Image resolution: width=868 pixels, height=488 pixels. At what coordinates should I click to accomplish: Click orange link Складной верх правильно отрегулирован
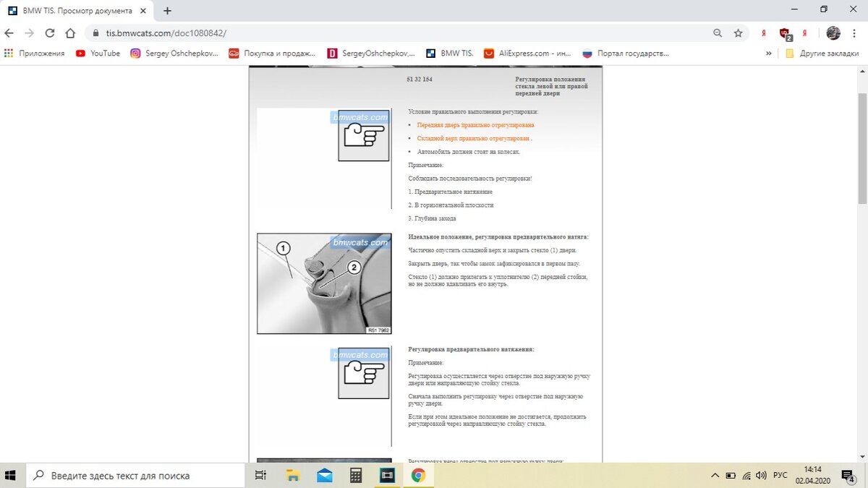475,138
